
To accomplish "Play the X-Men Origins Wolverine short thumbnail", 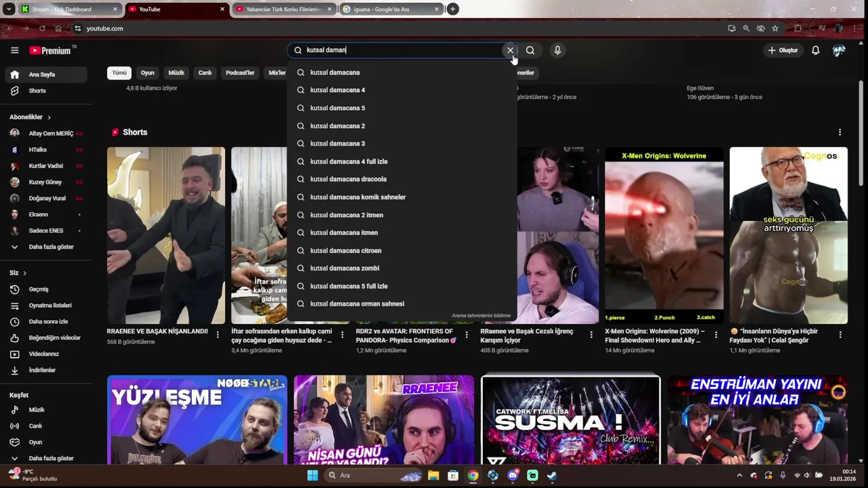I will 664,235.
